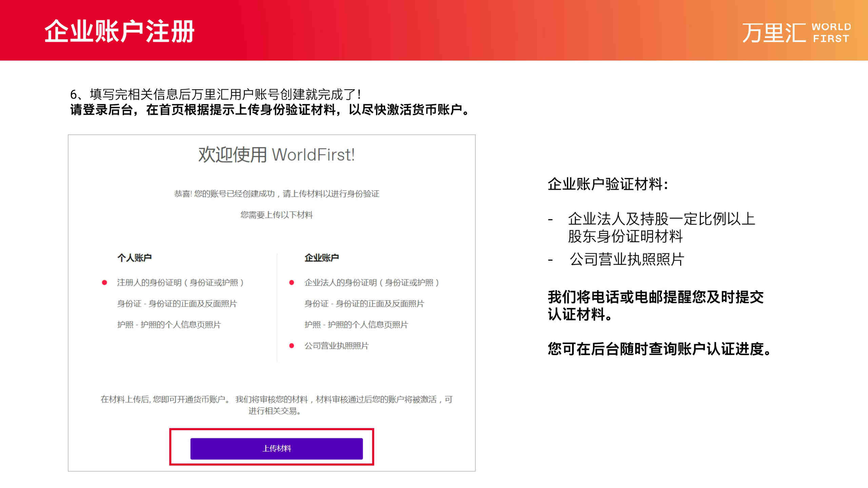
Task: Click 护照 line under 个人账户
Action: (x=169, y=325)
